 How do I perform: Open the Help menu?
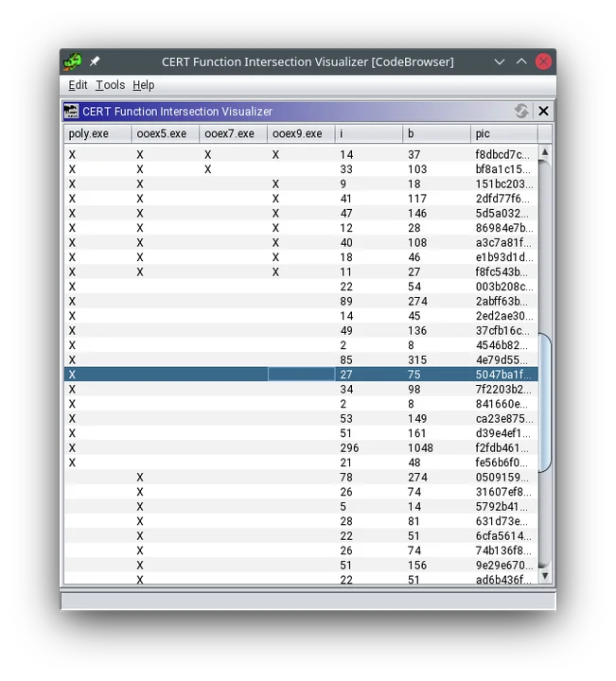click(144, 85)
